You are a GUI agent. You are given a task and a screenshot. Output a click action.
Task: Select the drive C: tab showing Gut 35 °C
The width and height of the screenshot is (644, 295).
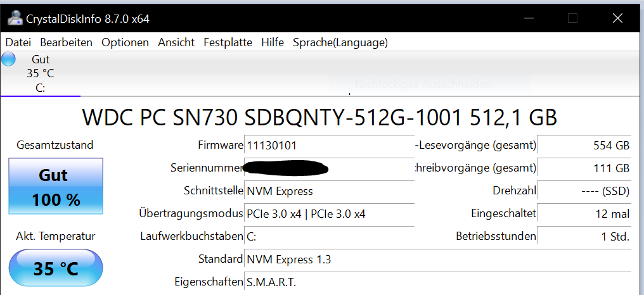point(40,73)
